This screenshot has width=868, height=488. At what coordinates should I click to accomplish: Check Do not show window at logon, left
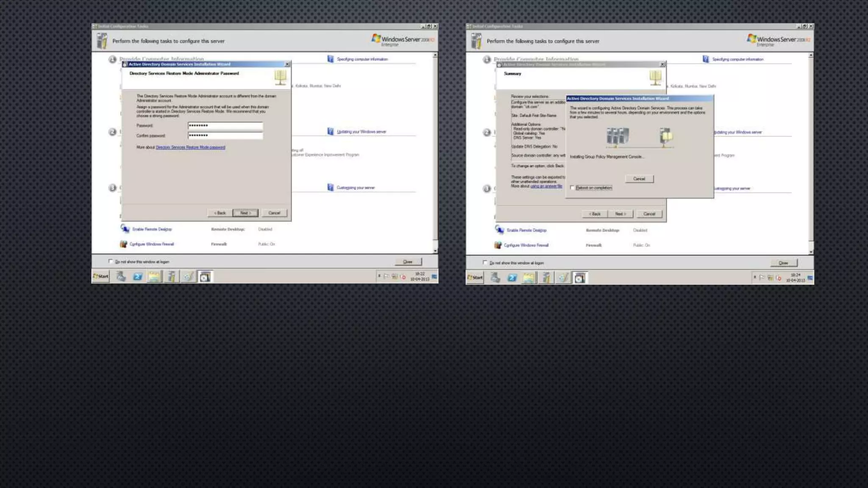(x=111, y=261)
